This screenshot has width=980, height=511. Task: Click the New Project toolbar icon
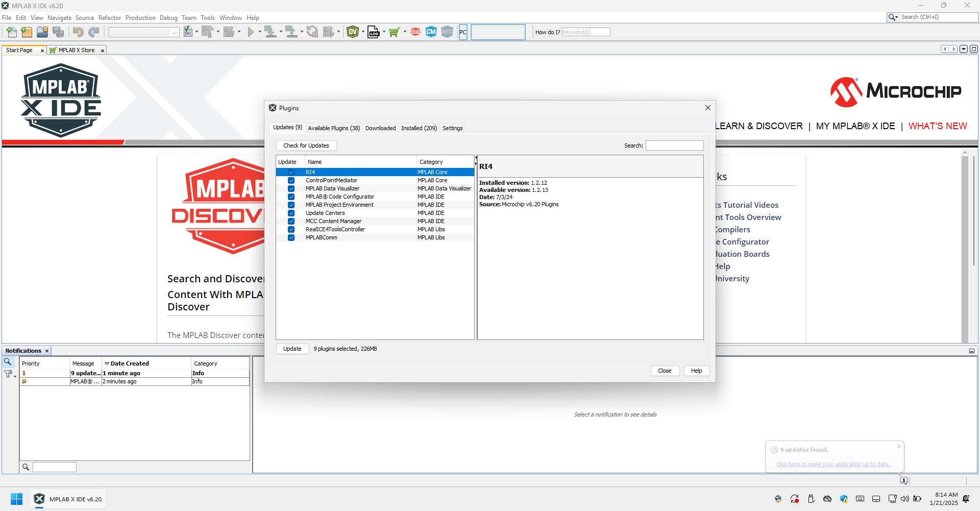tap(27, 32)
